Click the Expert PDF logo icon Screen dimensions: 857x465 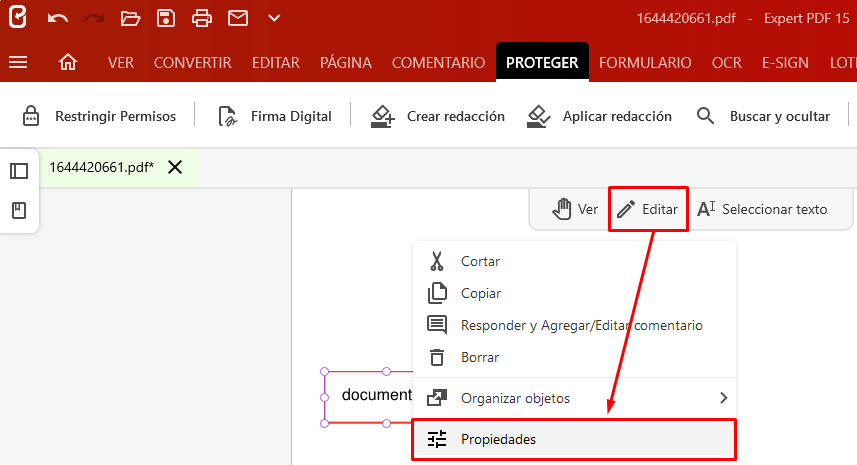pyautogui.click(x=17, y=17)
